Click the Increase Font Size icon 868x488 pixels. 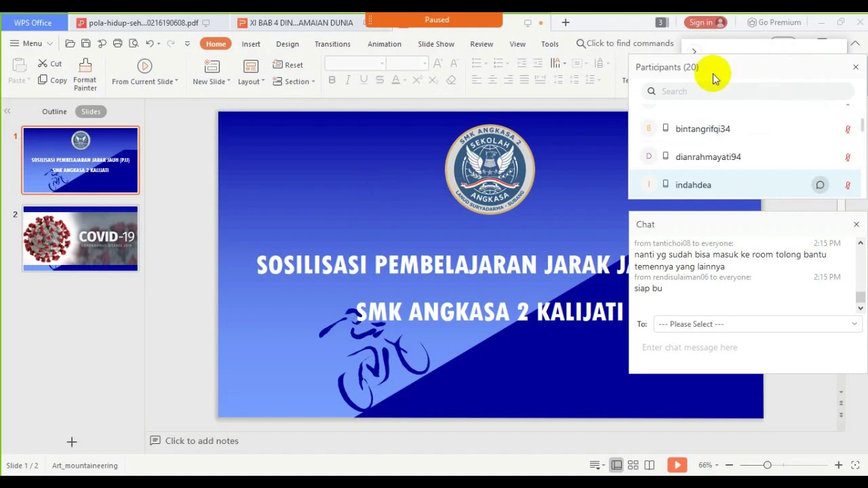(438, 64)
